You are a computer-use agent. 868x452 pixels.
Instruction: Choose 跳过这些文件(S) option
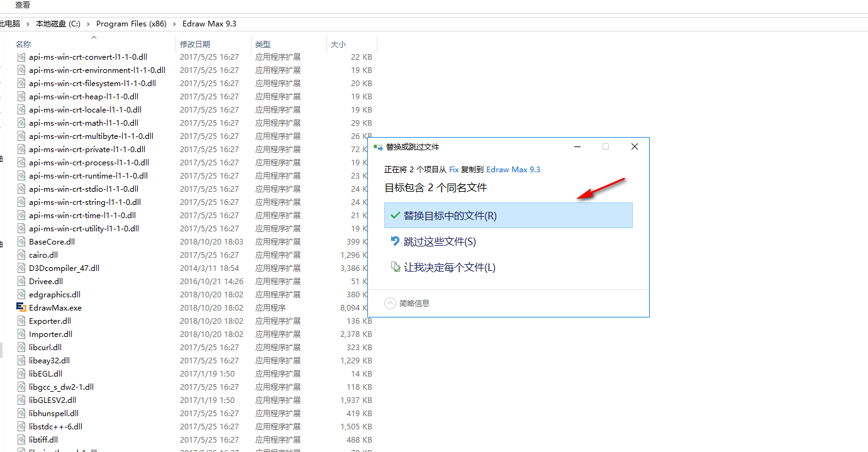(x=440, y=241)
